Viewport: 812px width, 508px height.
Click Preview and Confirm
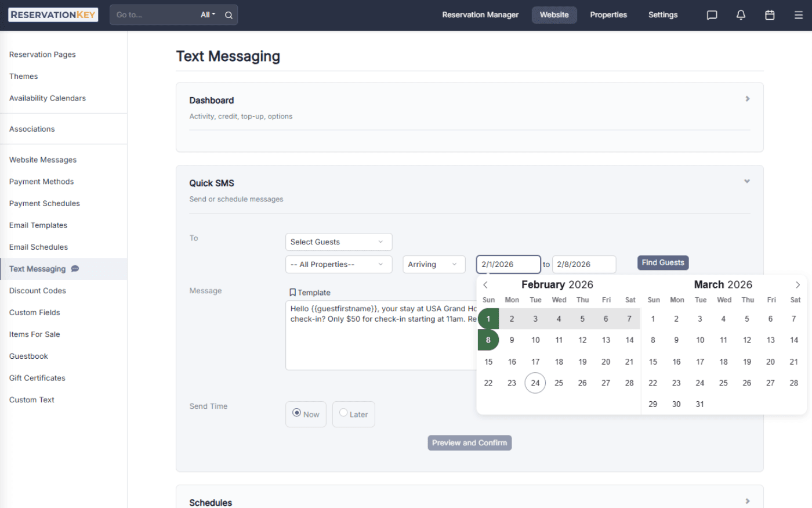pyautogui.click(x=469, y=442)
